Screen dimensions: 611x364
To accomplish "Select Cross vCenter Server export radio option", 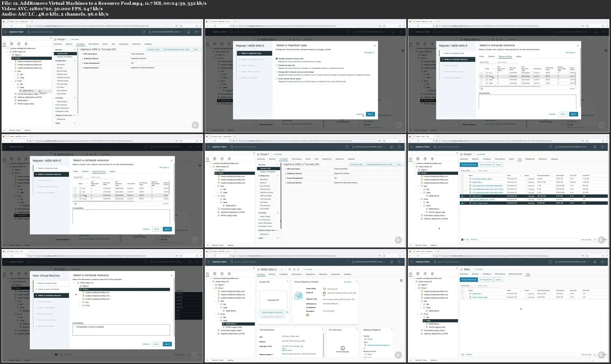I will [x=277, y=79].
